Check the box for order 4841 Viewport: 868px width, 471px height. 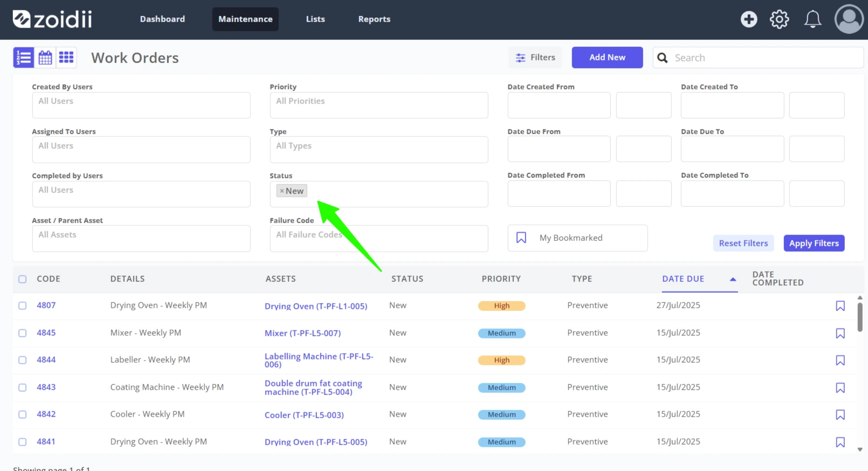[23, 442]
